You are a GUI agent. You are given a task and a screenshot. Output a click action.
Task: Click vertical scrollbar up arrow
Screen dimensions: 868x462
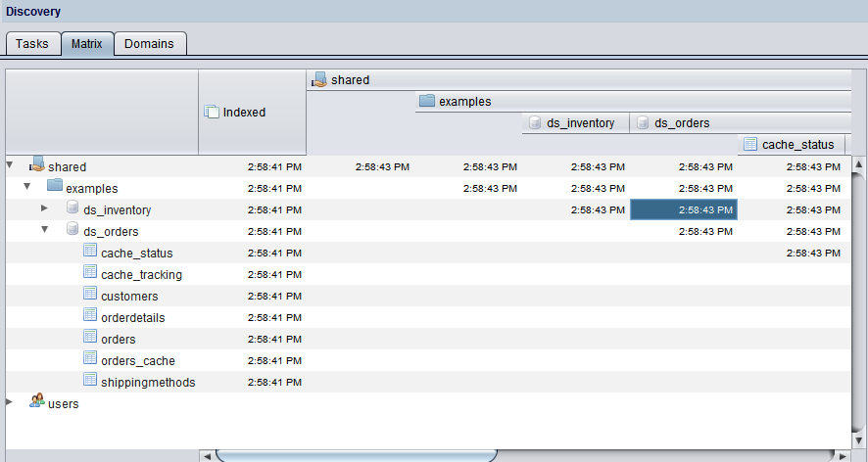(858, 163)
